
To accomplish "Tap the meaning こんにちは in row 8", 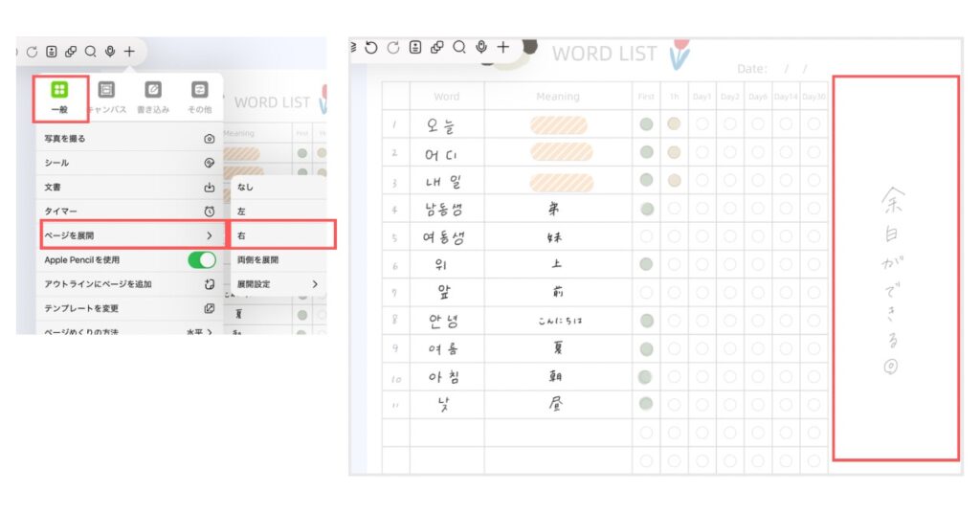I will pyautogui.click(x=560, y=321).
